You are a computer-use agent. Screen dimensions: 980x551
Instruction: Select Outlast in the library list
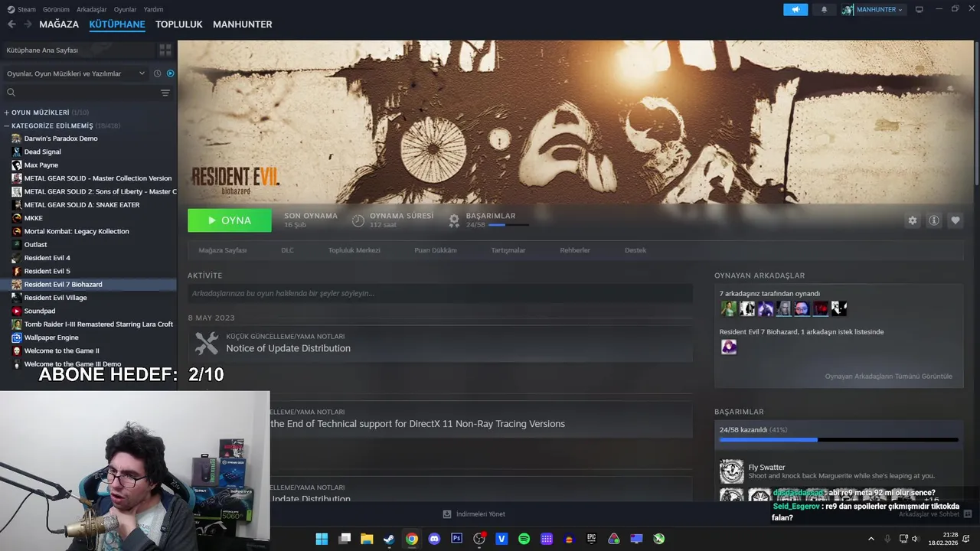(35, 245)
